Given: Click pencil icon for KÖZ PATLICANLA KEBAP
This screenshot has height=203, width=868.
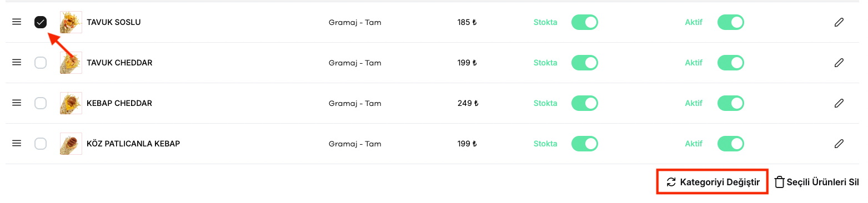Looking at the screenshot, I should pyautogui.click(x=839, y=144).
